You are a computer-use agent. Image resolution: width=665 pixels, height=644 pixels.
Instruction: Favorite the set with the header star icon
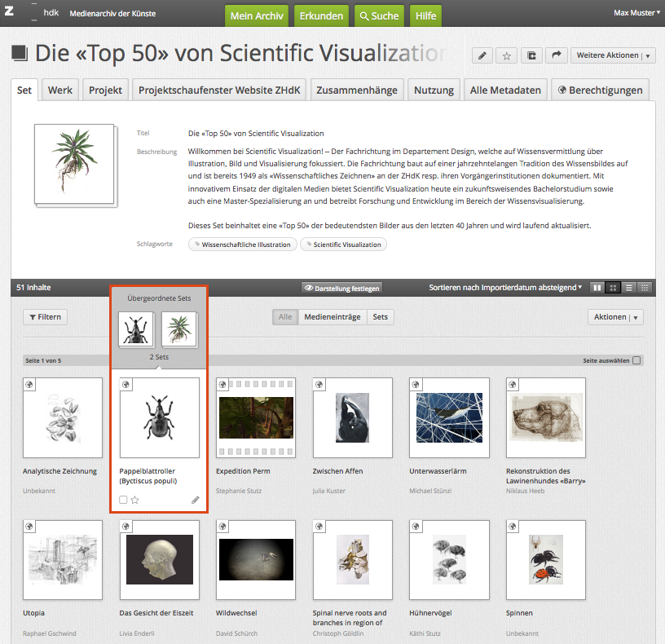(x=506, y=55)
